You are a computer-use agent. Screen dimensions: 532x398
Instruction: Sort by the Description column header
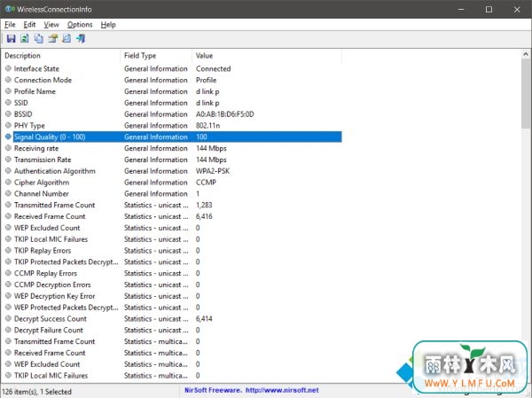pos(61,56)
